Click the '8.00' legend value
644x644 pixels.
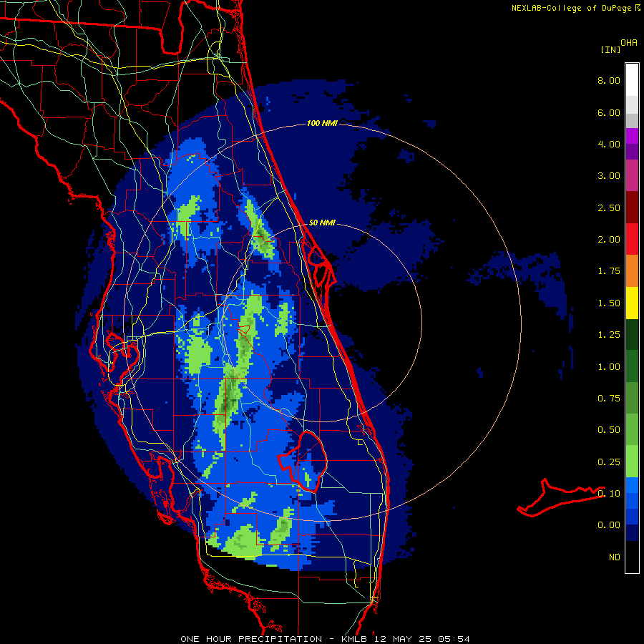click(609, 80)
